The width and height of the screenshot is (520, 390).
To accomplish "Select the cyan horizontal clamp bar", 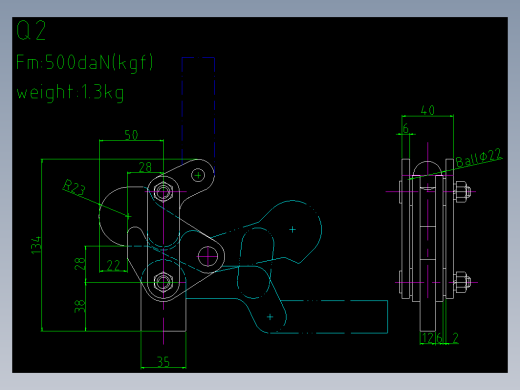I will (x=333, y=317).
